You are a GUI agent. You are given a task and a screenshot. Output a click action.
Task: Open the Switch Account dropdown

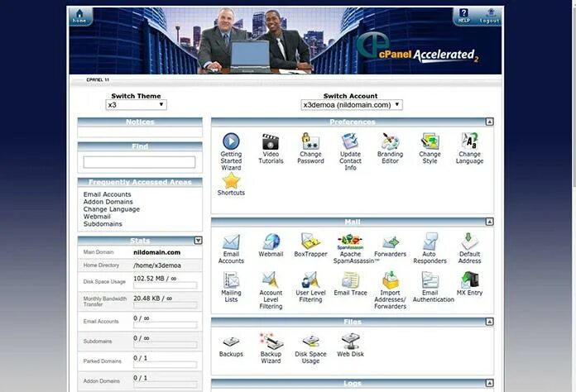(352, 104)
